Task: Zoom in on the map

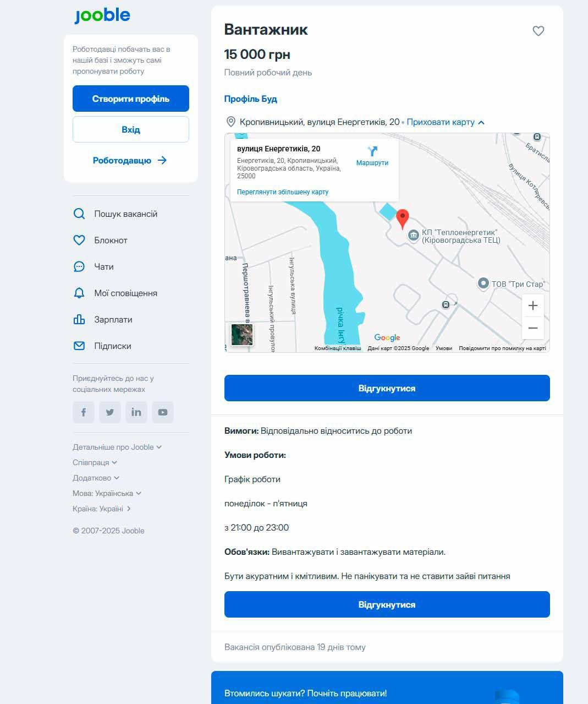Action: (532, 305)
